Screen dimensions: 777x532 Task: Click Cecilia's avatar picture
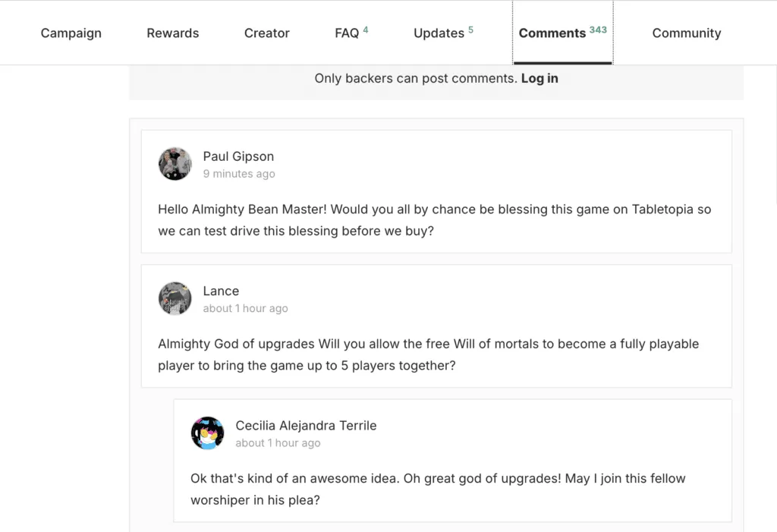[208, 433]
